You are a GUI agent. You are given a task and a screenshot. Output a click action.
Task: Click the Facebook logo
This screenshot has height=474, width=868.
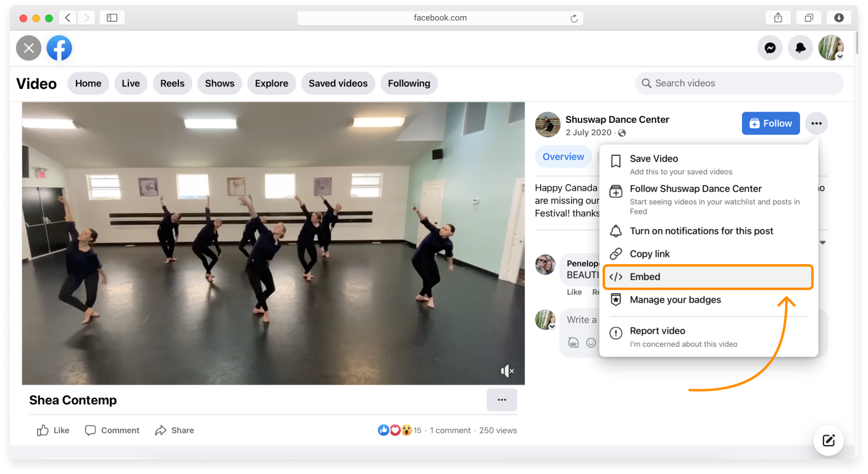click(x=59, y=48)
